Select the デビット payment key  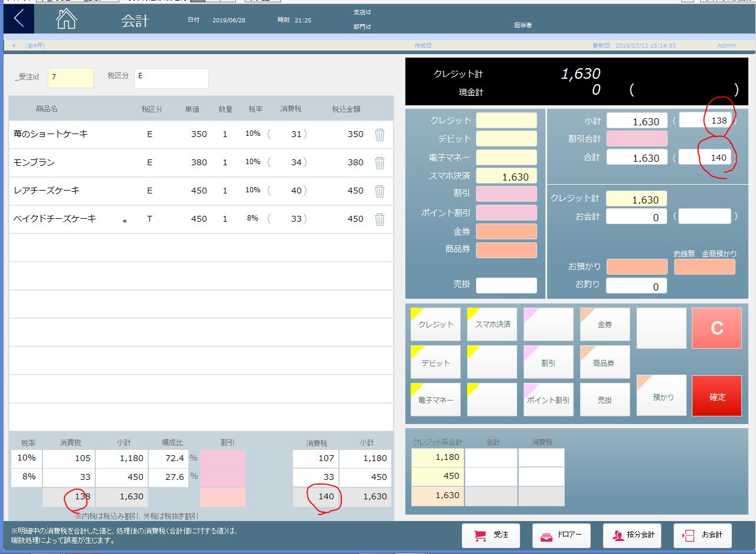[x=435, y=362]
